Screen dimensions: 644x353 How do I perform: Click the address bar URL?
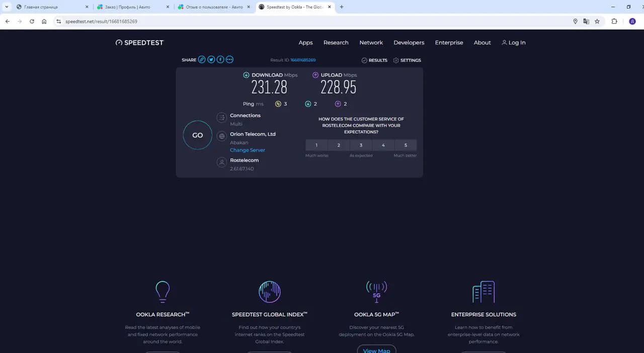(101, 22)
